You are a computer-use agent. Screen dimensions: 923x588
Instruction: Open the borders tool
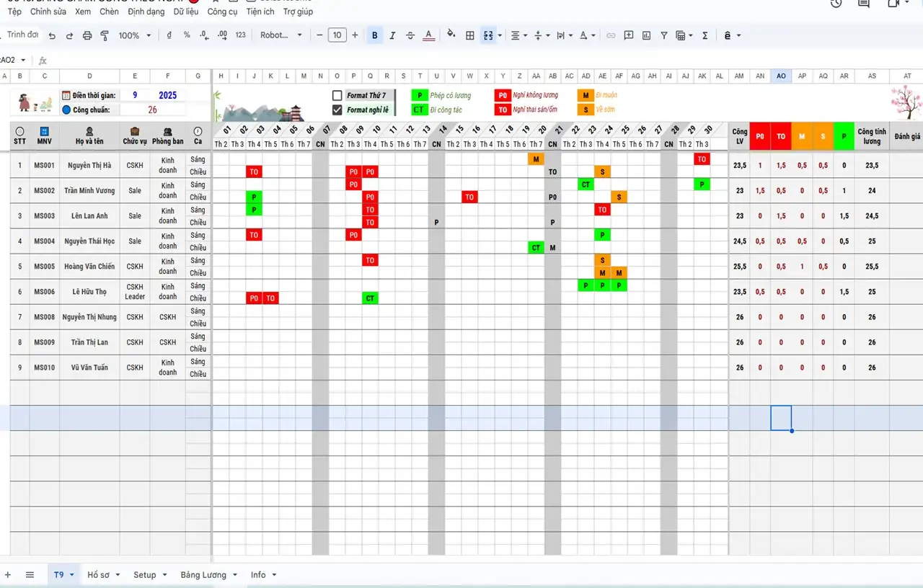[470, 35]
